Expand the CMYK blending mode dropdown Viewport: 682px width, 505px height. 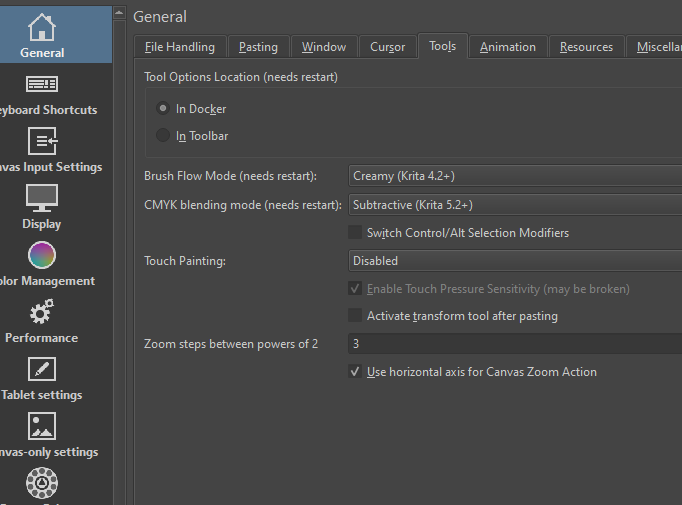(x=514, y=205)
